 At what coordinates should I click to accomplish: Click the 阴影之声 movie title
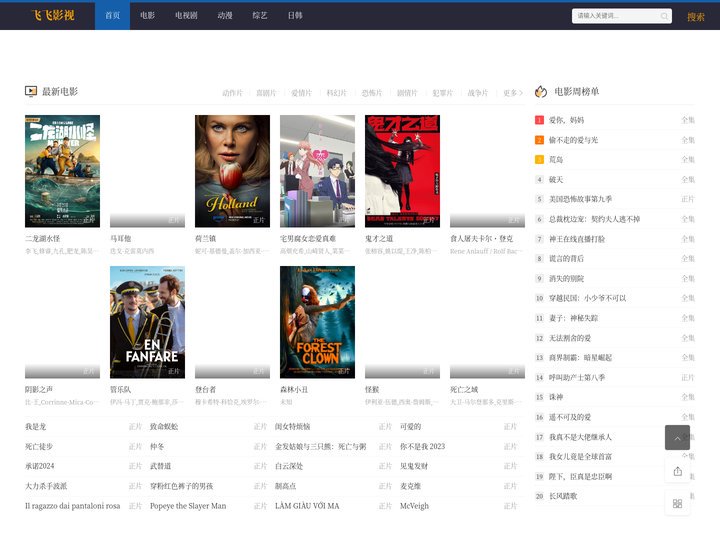coord(39,389)
